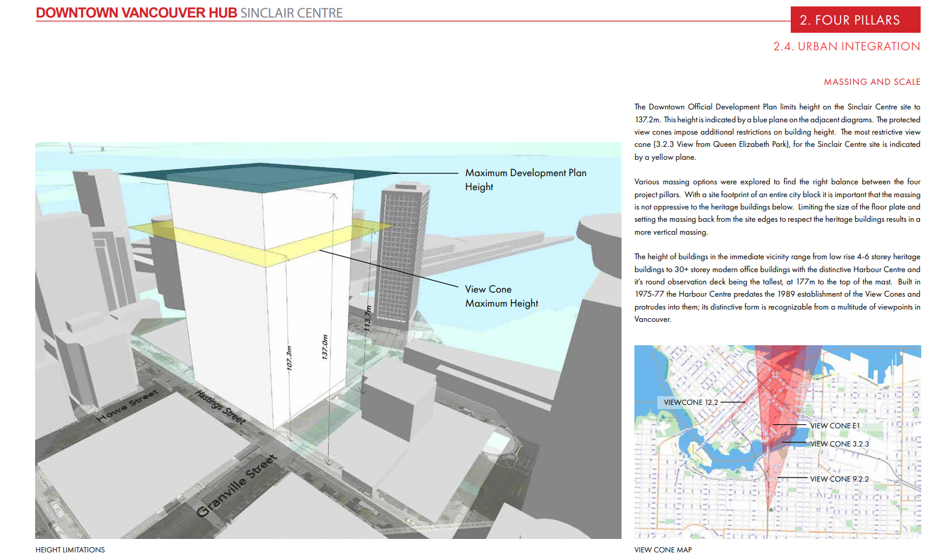Click the paragraph beginning 'Various massing options'
The width and height of the screenshot is (930, 560).
click(x=777, y=207)
